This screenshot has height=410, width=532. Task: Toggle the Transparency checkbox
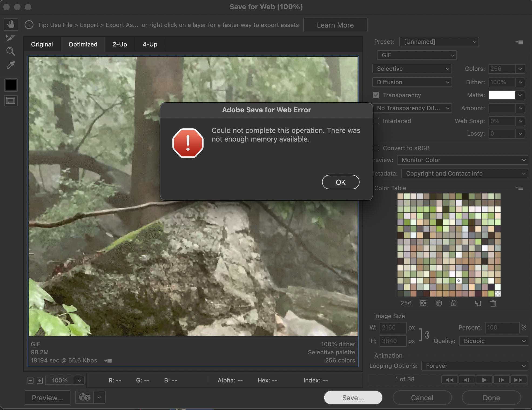376,95
